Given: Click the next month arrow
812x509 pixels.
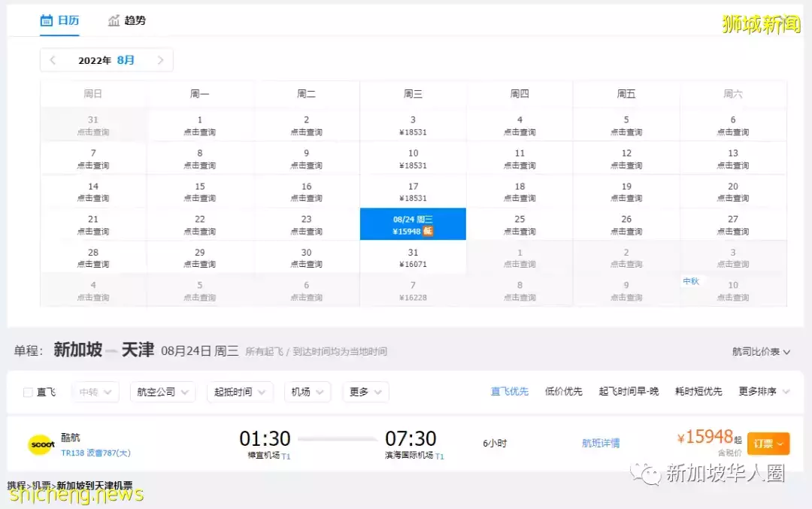Looking at the screenshot, I should (x=160, y=59).
